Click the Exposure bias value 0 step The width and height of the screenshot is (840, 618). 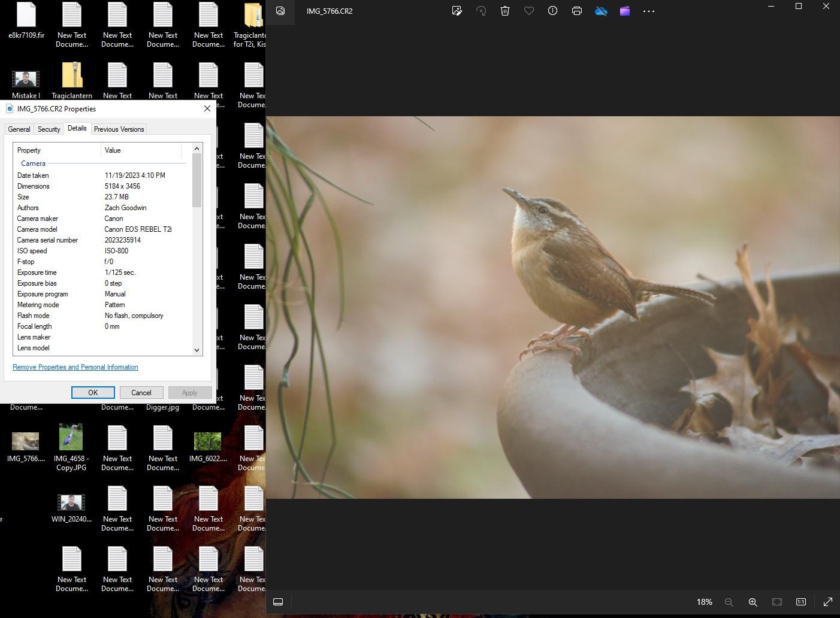113,283
